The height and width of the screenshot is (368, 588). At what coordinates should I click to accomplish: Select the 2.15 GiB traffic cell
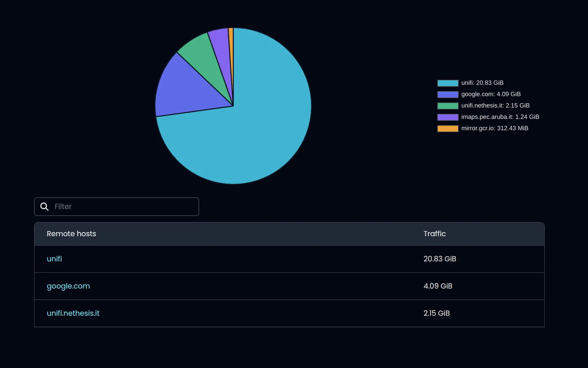436,313
